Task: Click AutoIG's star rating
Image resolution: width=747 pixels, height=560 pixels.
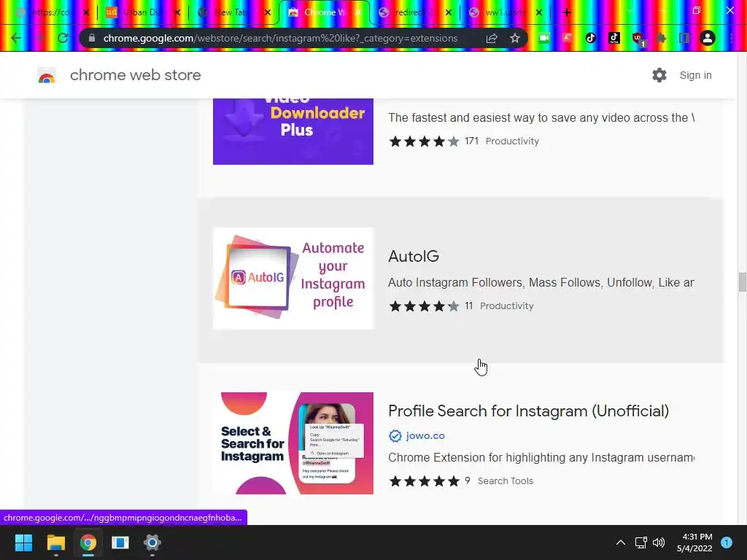Action: (424, 306)
